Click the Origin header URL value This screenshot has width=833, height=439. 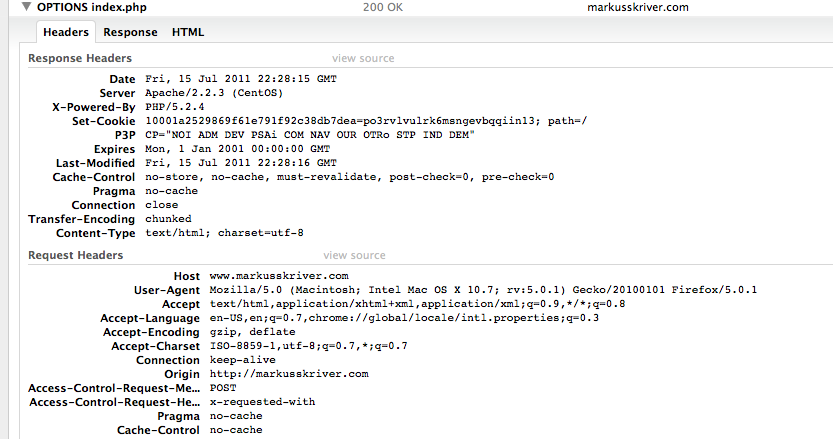[289, 374]
